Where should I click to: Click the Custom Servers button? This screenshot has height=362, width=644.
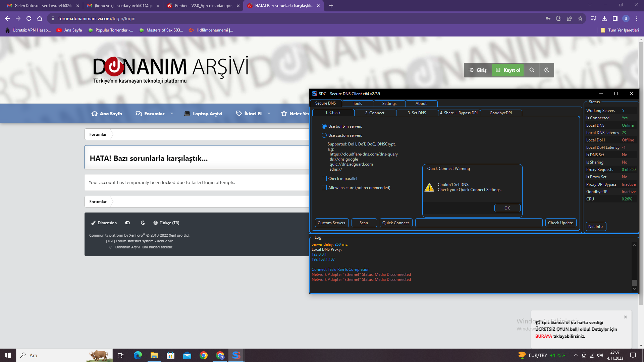point(331,223)
